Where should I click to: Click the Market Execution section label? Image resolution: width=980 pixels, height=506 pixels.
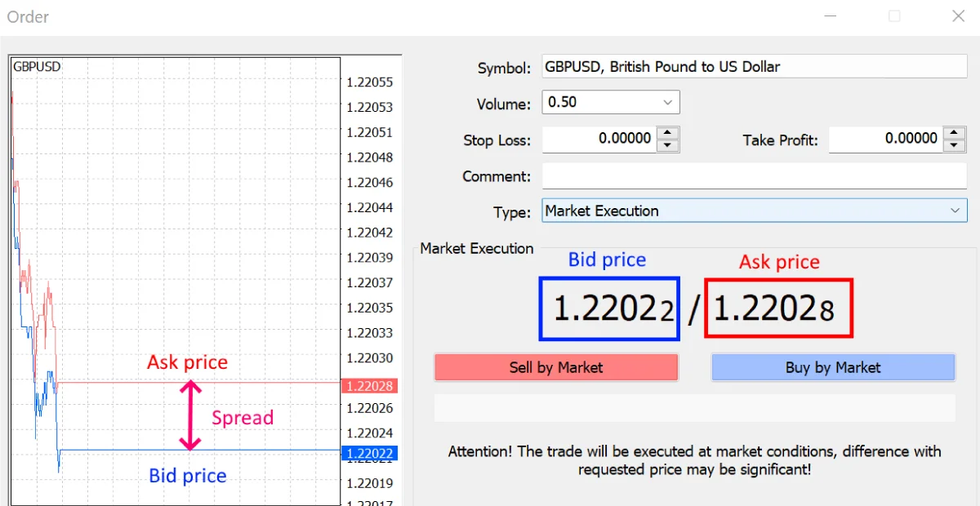click(475, 248)
